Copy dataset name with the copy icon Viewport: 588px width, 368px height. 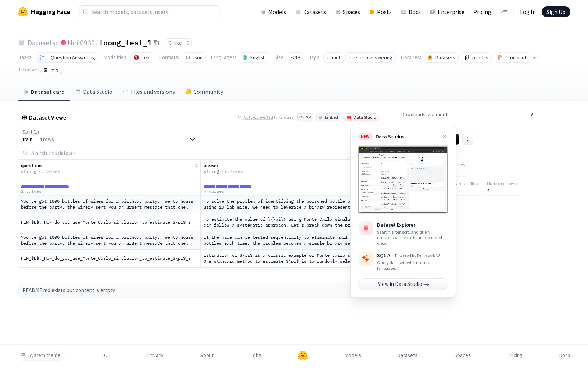click(157, 43)
